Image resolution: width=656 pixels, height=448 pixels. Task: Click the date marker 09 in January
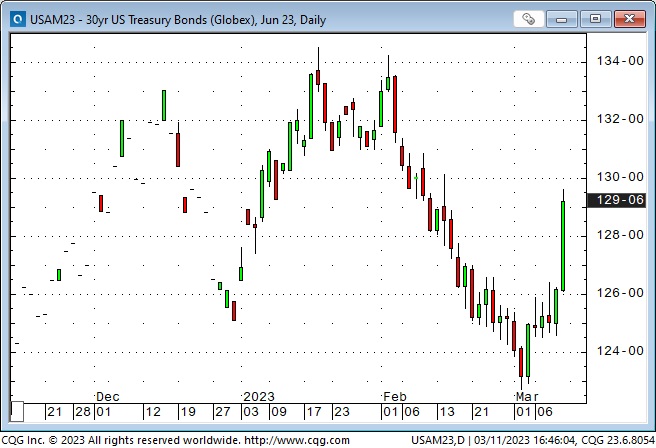pos(279,412)
